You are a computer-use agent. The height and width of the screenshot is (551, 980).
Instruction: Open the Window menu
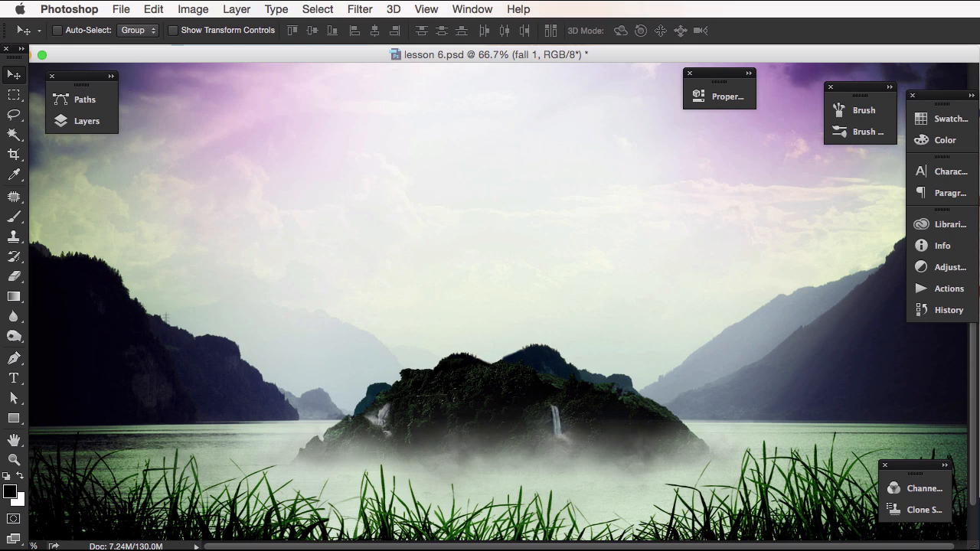(472, 9)
